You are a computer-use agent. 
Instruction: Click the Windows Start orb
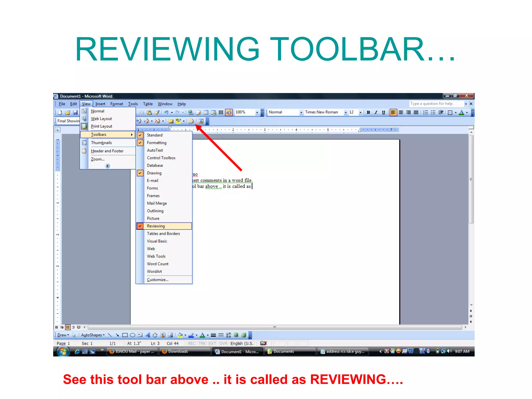point(63,351)
